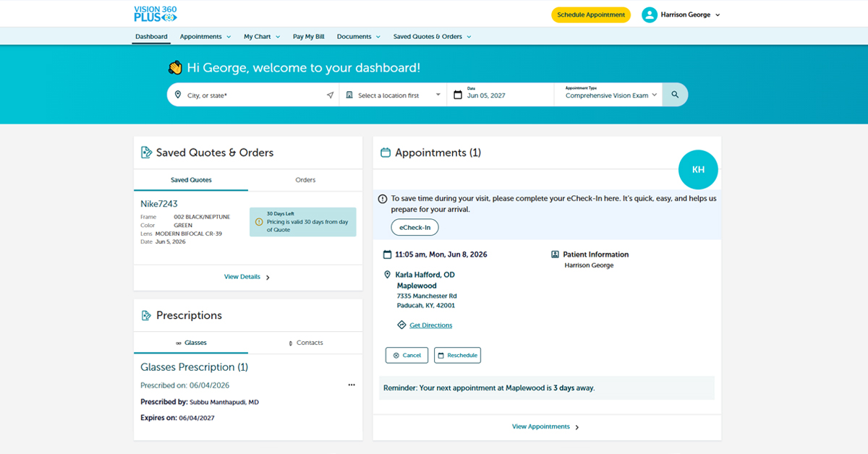Open View Details for saved quote
This screenshot has height=454, width=868.
pos(242,277)
